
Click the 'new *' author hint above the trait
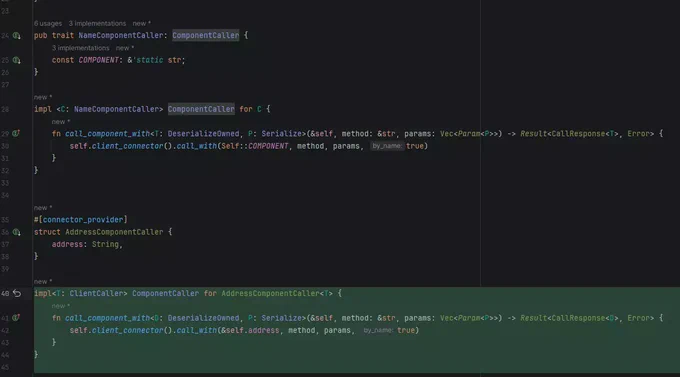142,23
